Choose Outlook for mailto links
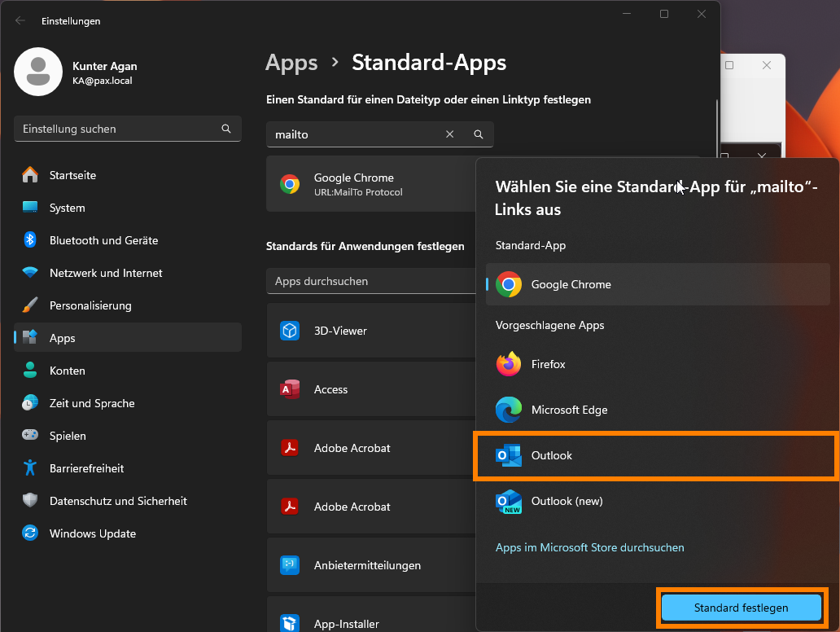Viewport: 840px width, 632px height. click(658, 455)
